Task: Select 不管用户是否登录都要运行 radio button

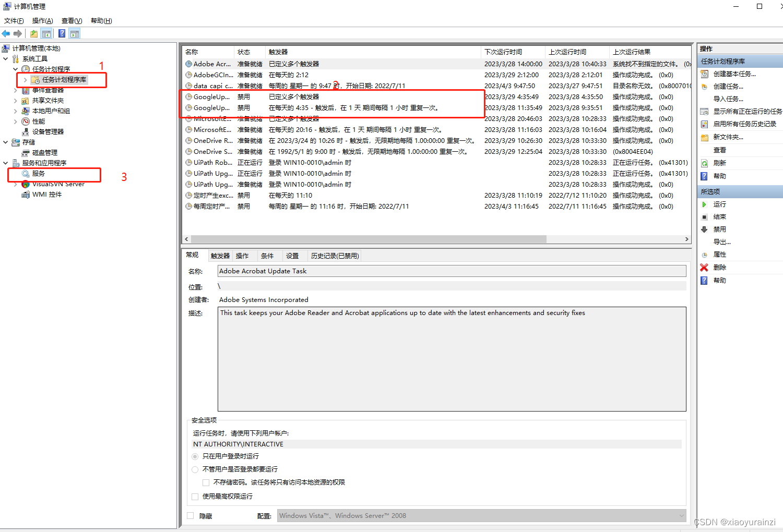Action: pos(195,469)
